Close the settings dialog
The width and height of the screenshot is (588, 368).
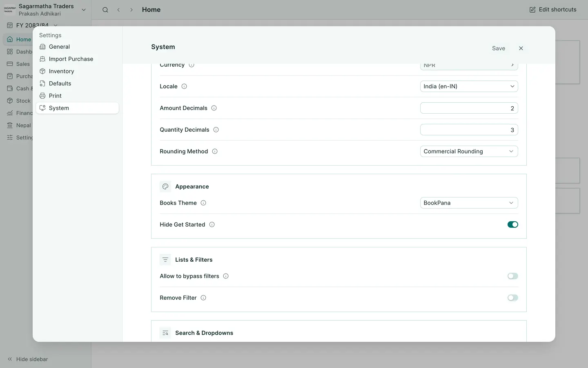(x=521, y=48)
